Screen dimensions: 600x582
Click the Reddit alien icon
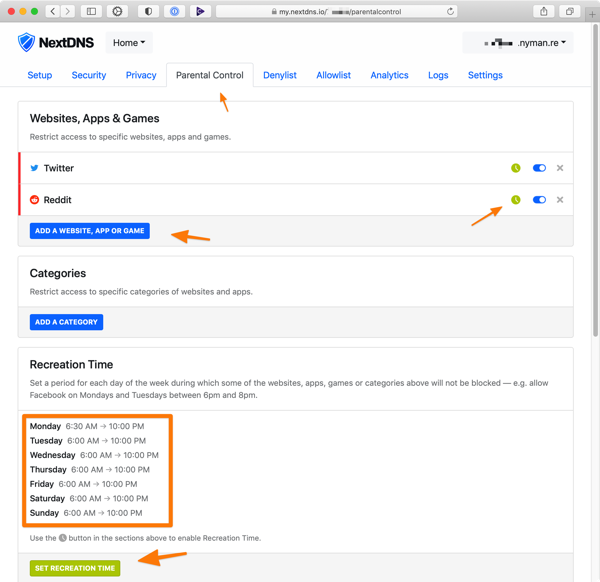[x=34, y=200]
